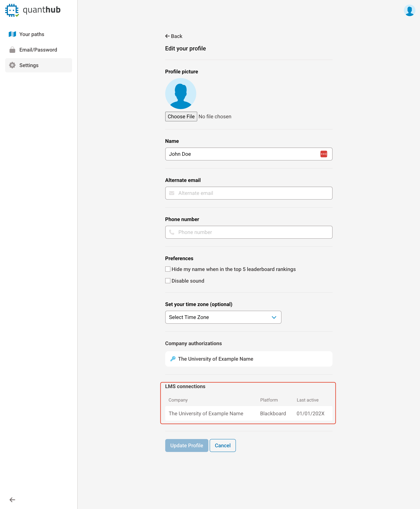Click the time zone dropdown chevron arrow
The width and height of the screenshot is (420, 509).
(274, 317)
